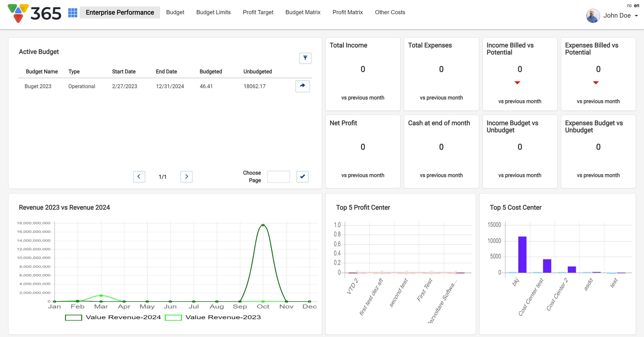This screenshot has height=337, width=644.
Task: Switch language to en
Action: pos(637,5)
